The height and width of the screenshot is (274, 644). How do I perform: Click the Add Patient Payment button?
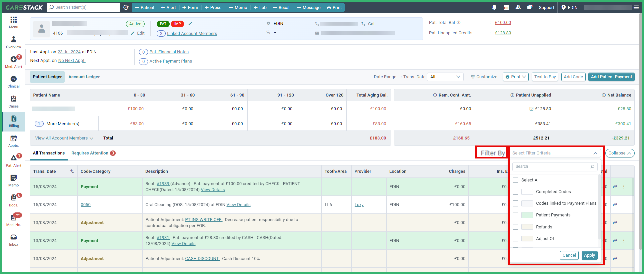611,77
